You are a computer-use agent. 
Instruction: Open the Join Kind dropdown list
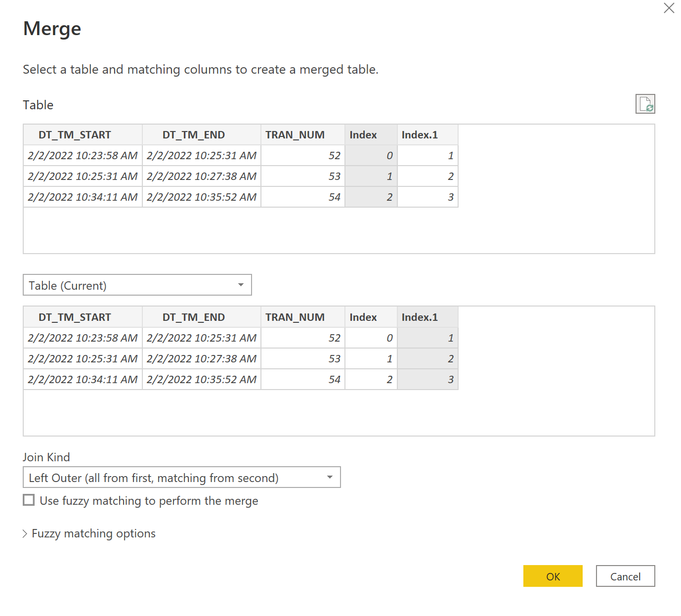182,477
